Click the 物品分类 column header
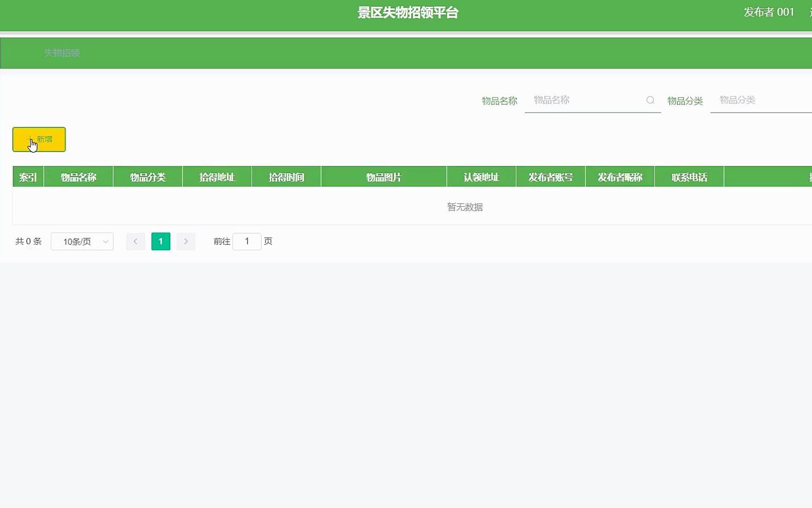Image resolution: width=812 pixels, height=508 pixels. [x=148, y=177]
